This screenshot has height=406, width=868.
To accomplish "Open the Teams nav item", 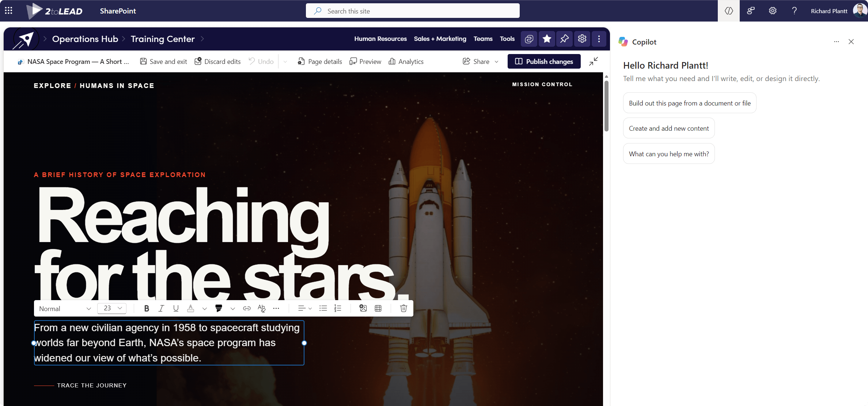I will coord(483,39).
